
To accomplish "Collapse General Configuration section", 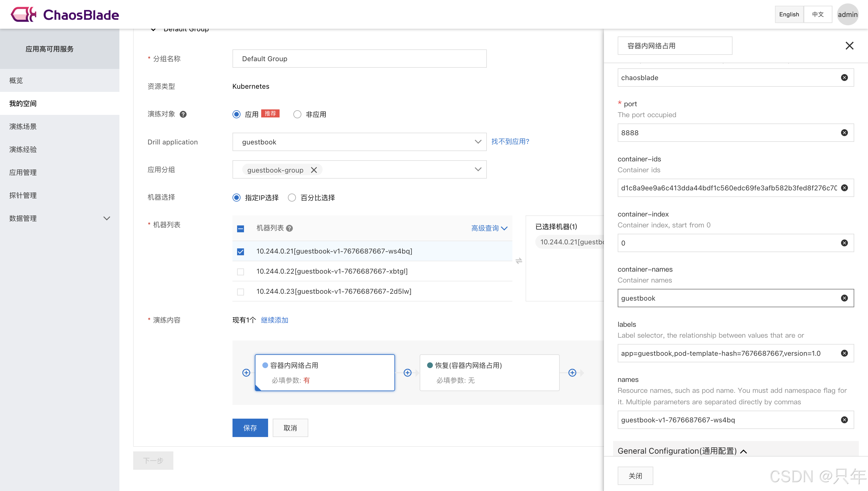I will 743,451.
